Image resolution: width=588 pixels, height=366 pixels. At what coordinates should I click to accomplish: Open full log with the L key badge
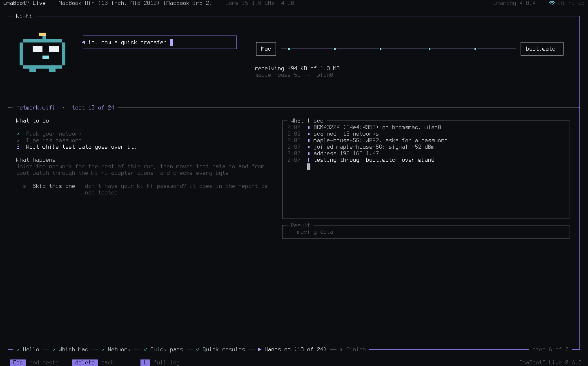point(145,362)
